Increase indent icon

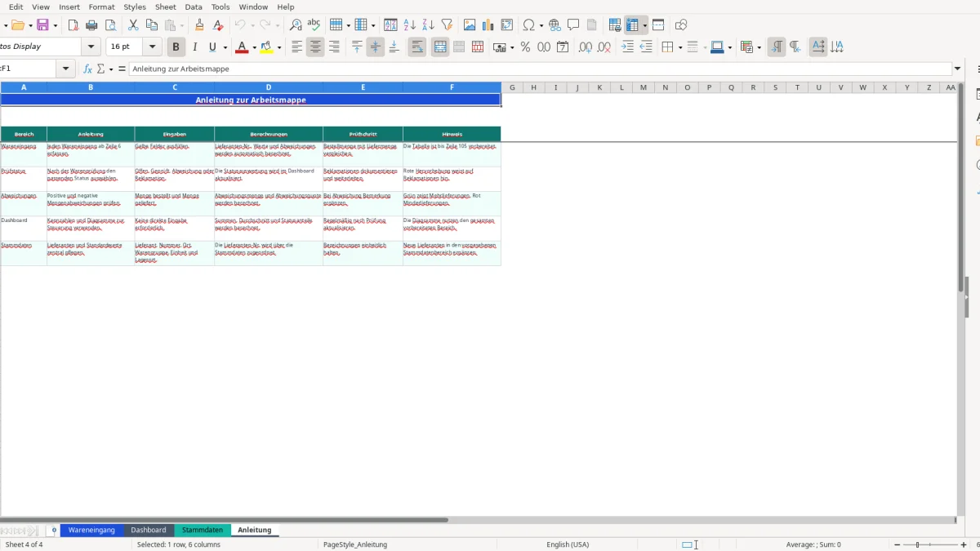(x=627, y=47)
